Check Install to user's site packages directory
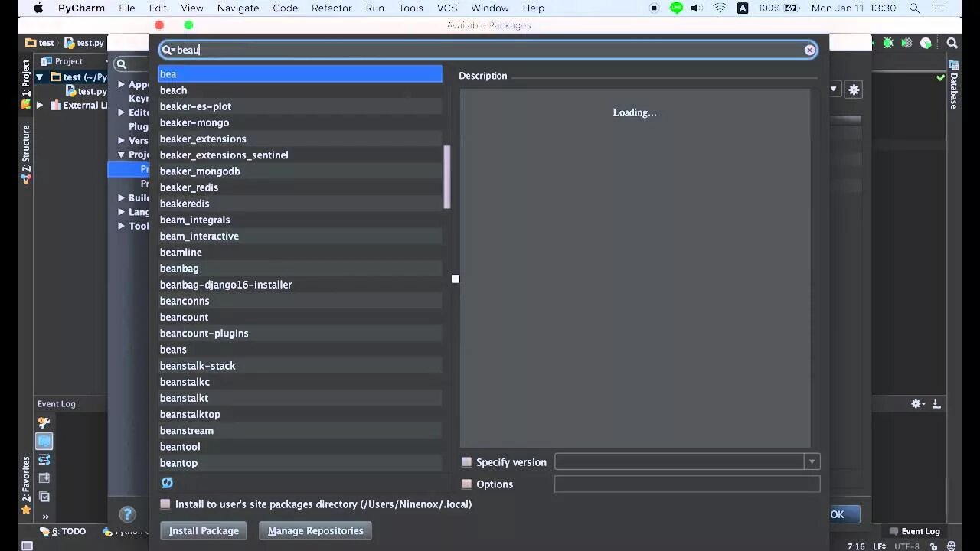 click(x=165, y=504)
